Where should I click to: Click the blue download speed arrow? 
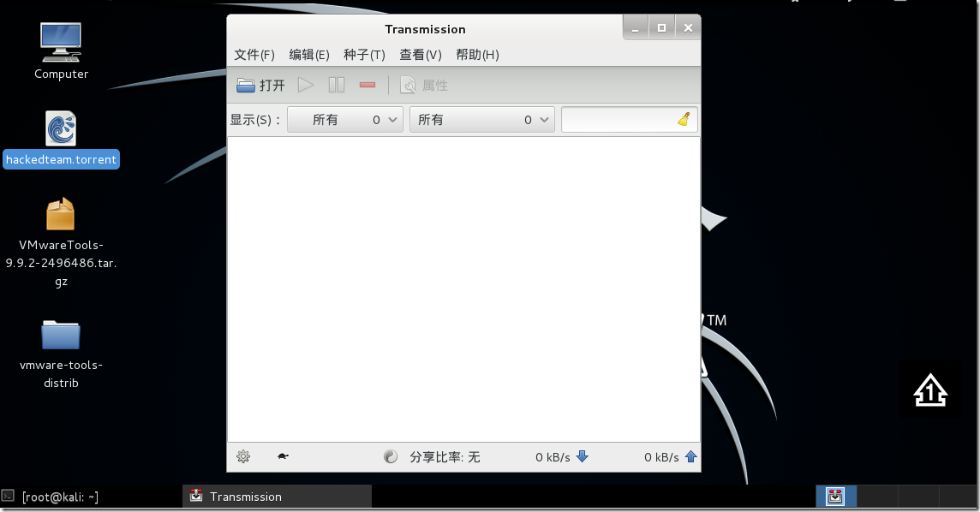[583, 457]
